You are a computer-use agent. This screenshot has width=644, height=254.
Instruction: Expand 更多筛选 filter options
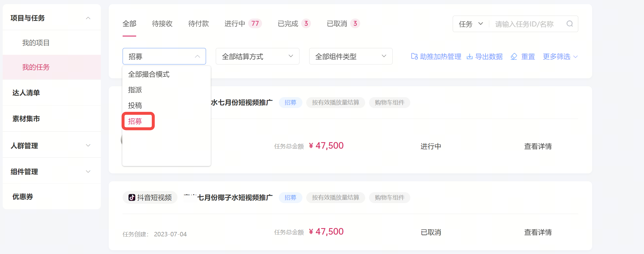point(560,57)
